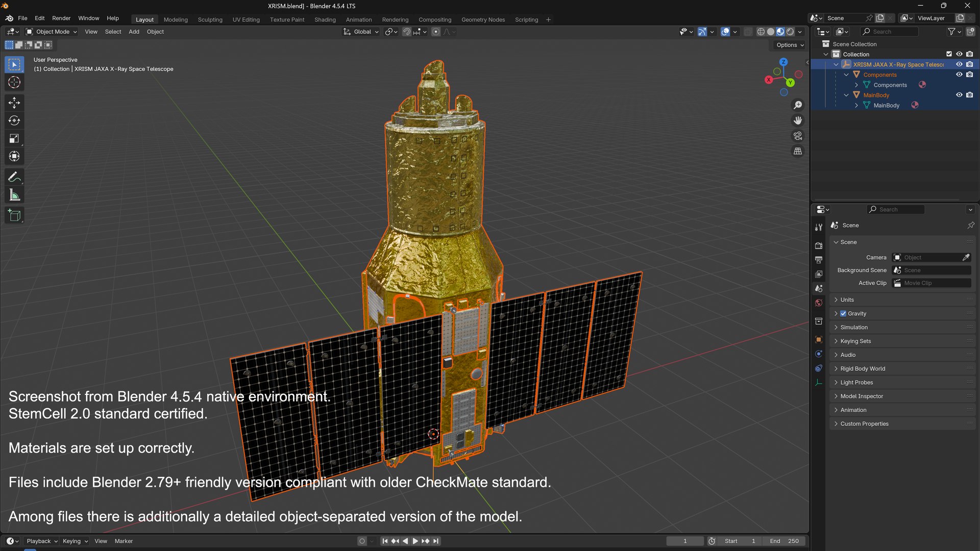Choose the Add Cube tool
Viewport: 980px width, 551px height.
click(14, 215)
